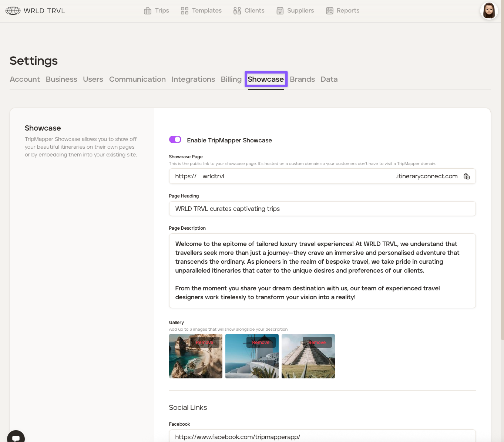Switch to the Integrations settings tab
This screenshot has height=442, width=504.
click(x=193, y=79)
